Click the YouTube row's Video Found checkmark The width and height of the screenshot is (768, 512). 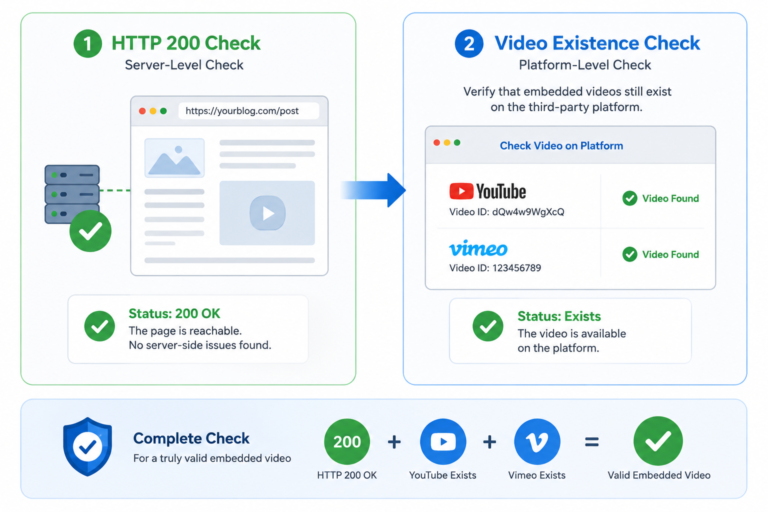[630, 198]
